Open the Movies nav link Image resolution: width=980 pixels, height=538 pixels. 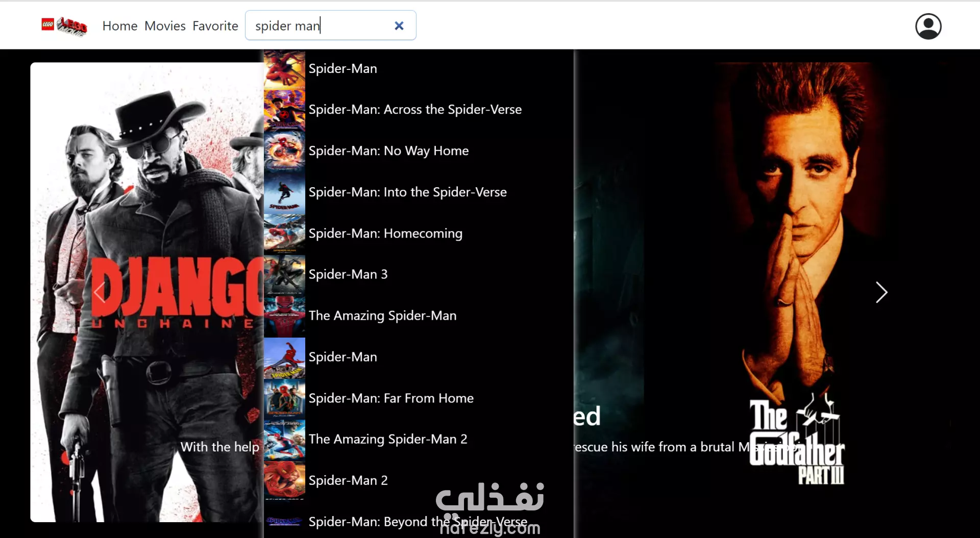[165, 25]
